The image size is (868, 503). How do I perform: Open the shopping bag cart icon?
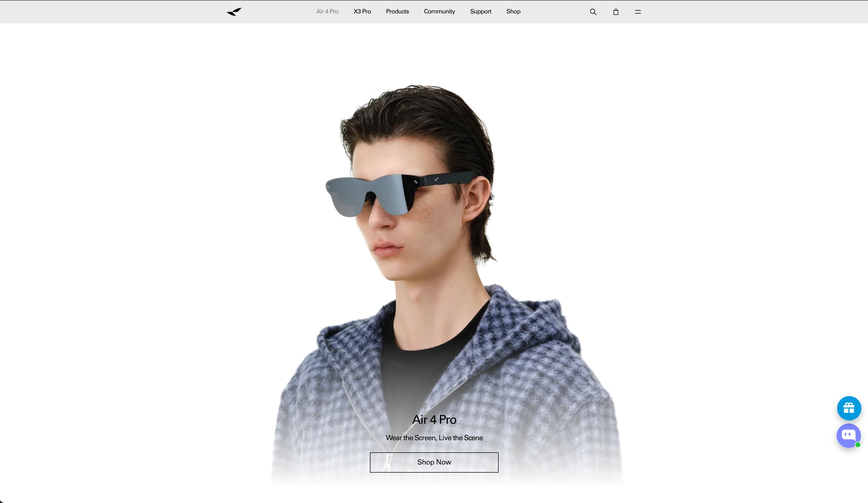[616, 12]
